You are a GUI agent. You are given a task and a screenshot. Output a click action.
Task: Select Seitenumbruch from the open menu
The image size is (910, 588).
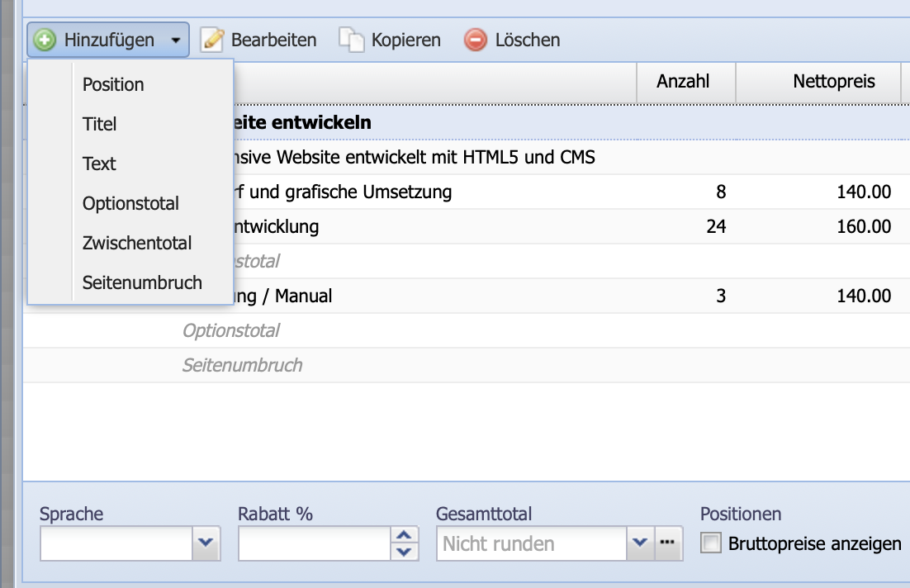pos(141,282)
